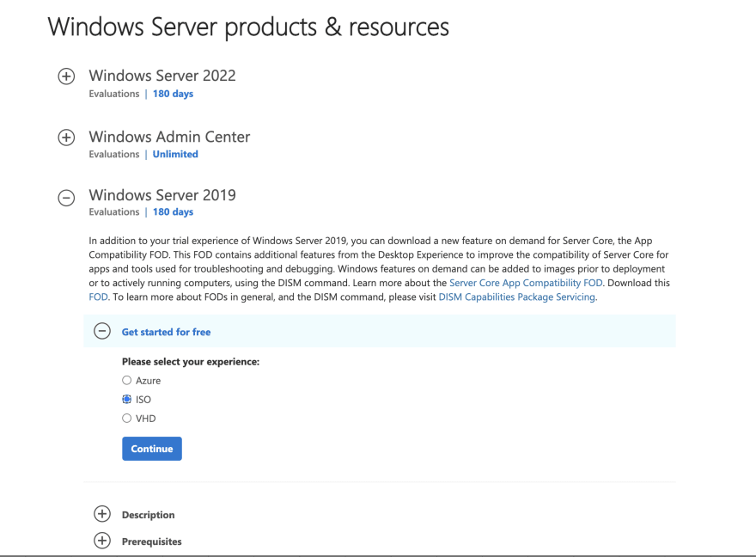756x557 pixels.
Task: Click the Windows Server 2022 title
Action: (162, 76)
